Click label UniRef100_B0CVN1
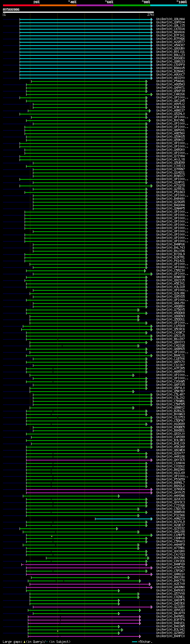 pyautogui.click(x=170, y=120)
